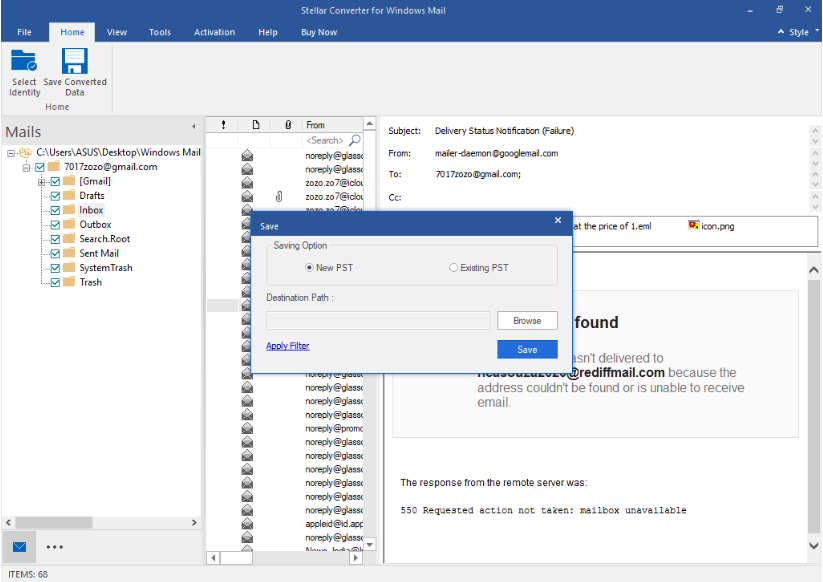
Task: Select the SystemTrash folder label
Action: pos(105,268)
